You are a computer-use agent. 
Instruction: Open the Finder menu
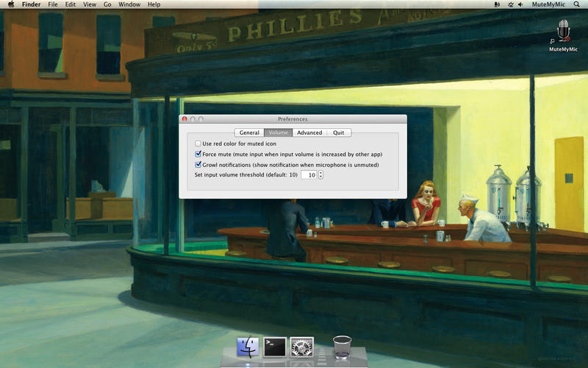tap(31, 4)
